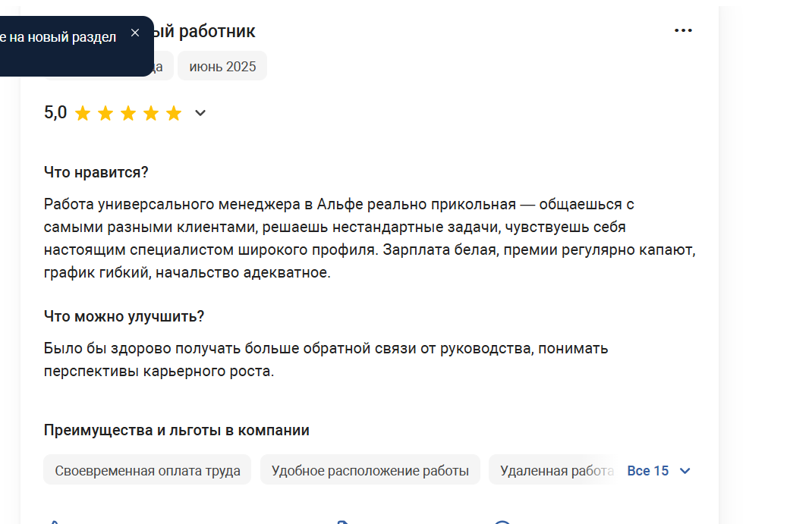Click the fourth rating star
Viewport: 812px width, 524px height.
pyautogui.click(x=151, y=114)
